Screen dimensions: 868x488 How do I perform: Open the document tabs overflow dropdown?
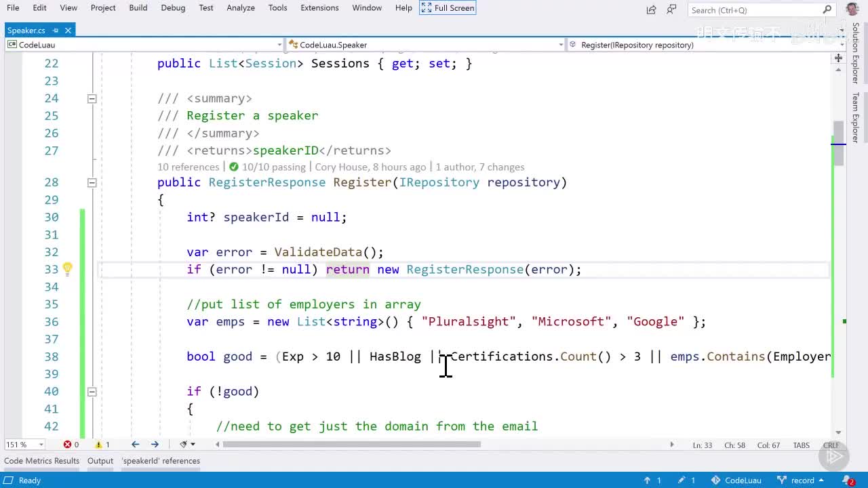(842, 30)
